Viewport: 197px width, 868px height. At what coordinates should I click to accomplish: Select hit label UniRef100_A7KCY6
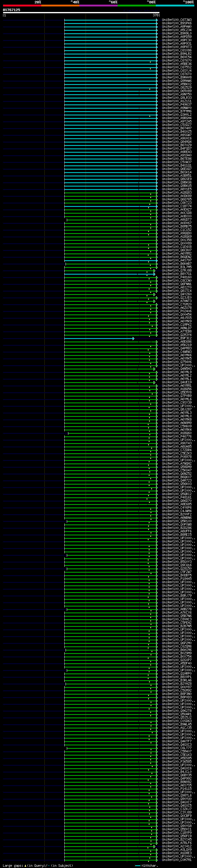[x=177, y=612]
